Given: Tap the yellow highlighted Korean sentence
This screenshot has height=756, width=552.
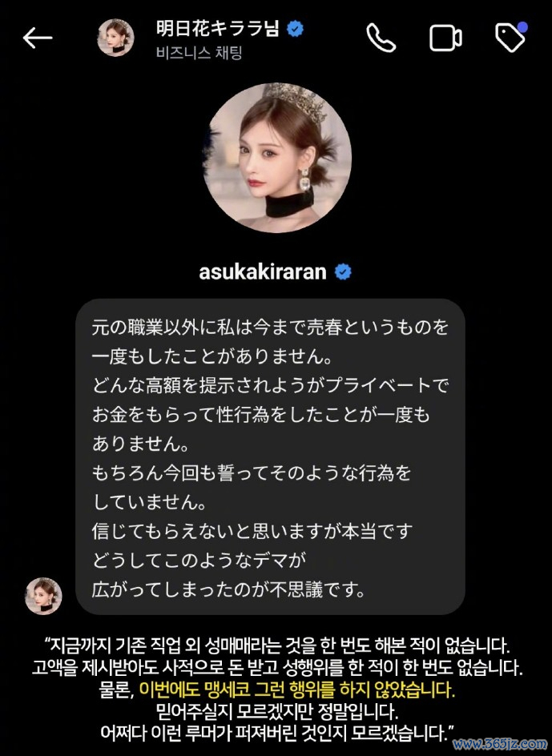Looking at the screenshot, I should click(297, 690).
